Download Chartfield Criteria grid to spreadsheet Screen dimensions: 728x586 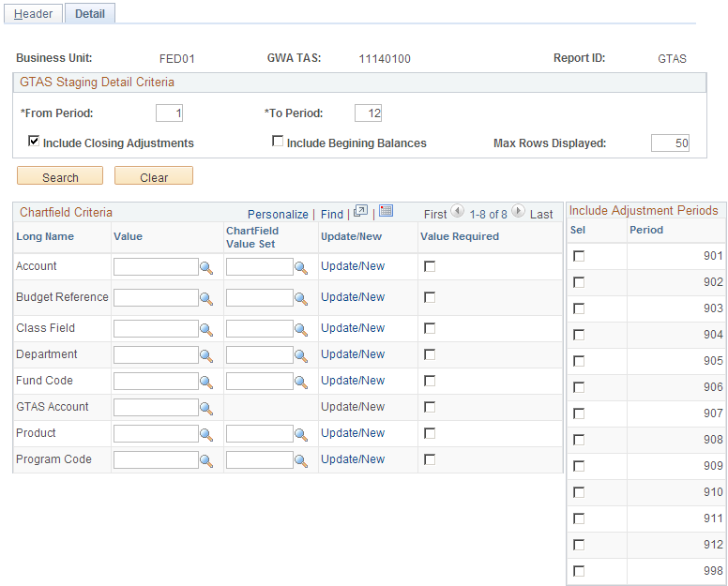(x=386, y=211)
